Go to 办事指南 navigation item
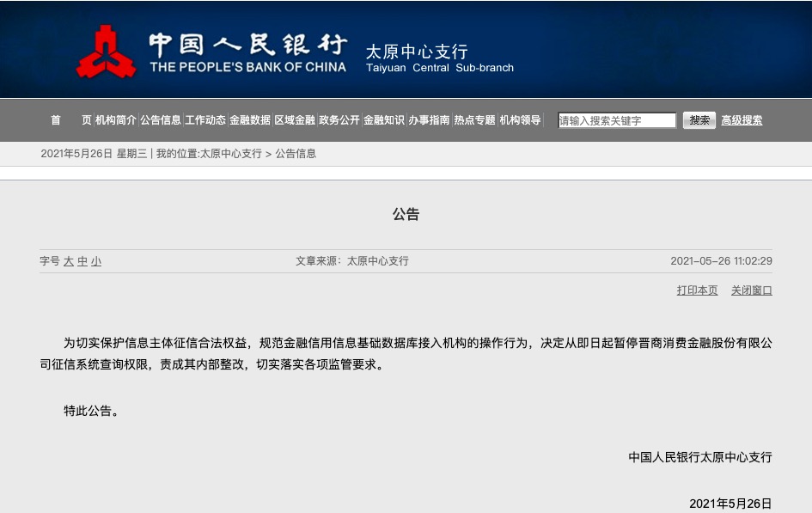Image resolution: width=812 pixels, height=513 pixels. [x=429, y=120]
